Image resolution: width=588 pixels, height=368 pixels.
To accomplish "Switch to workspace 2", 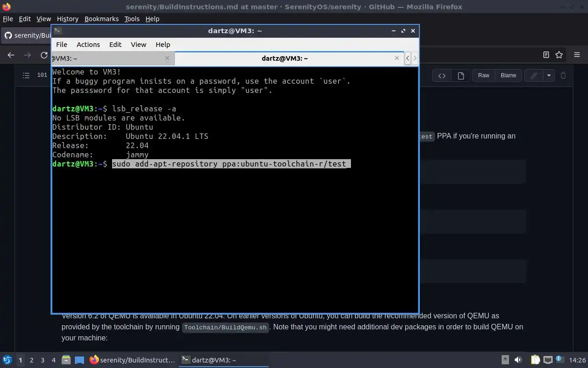I will 31,360.
